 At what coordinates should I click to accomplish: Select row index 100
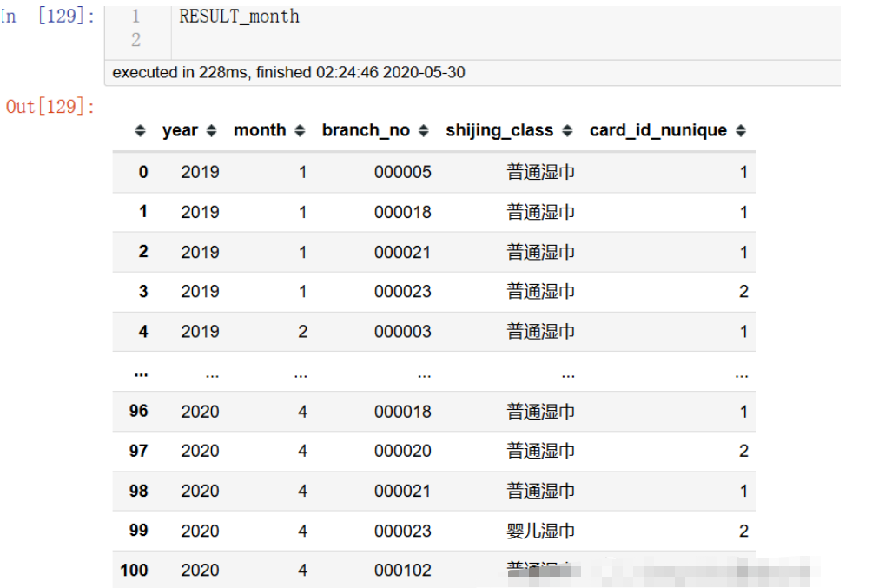tap(134, 571)
